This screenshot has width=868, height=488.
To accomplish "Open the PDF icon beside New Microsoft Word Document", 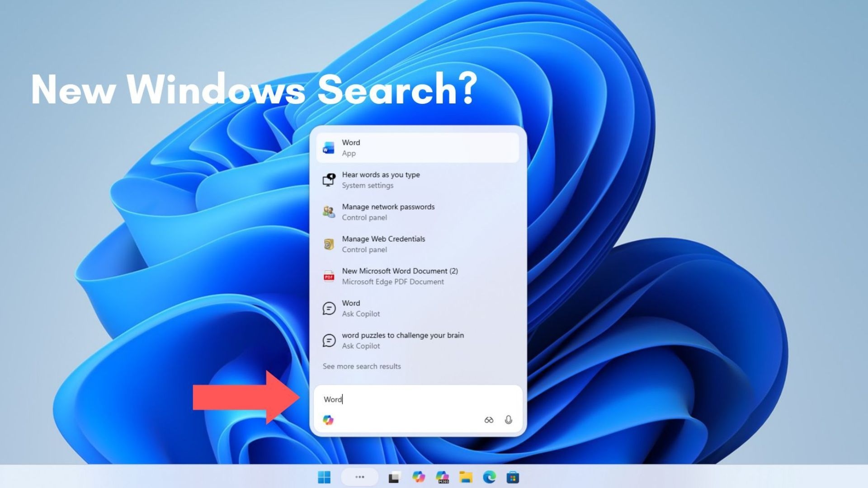I will tap(328, 276).
